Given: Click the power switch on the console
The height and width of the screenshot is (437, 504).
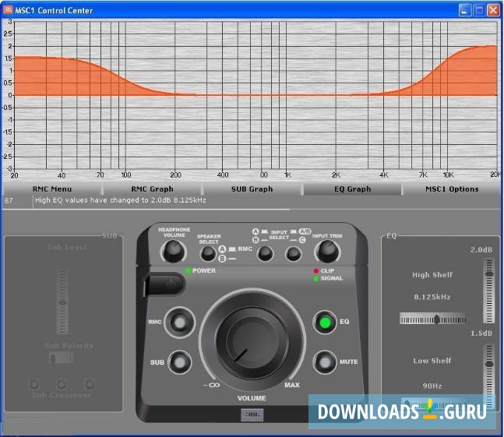Looking at the screenshot, I should (164, 284).
